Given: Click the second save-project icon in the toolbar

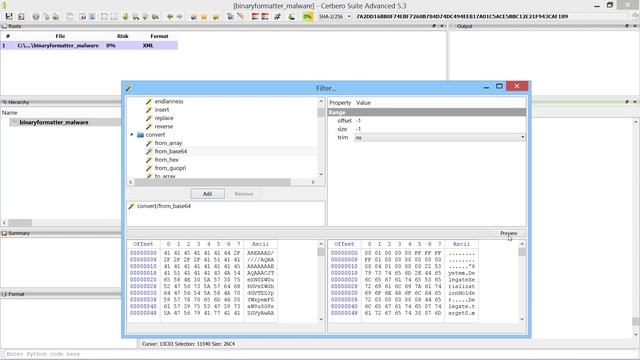Looking at the screenshot, I should click(x=21, y=17).
